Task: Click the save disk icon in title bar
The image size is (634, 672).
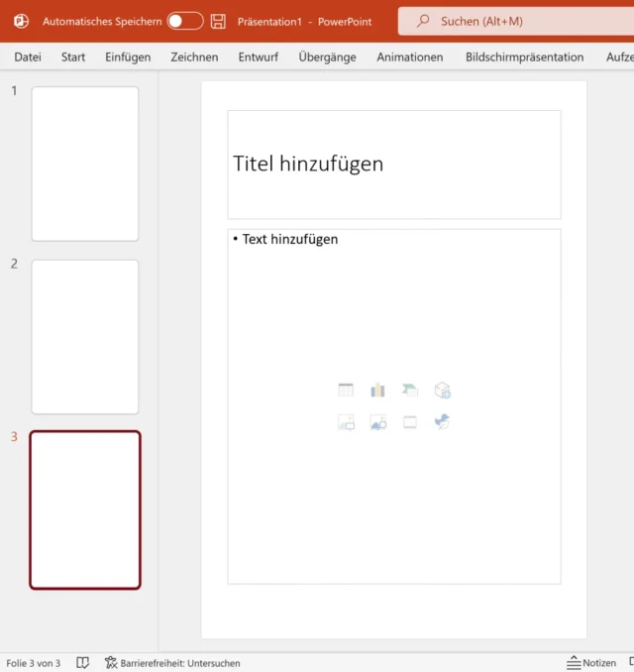Action: (x=219, y=21)
